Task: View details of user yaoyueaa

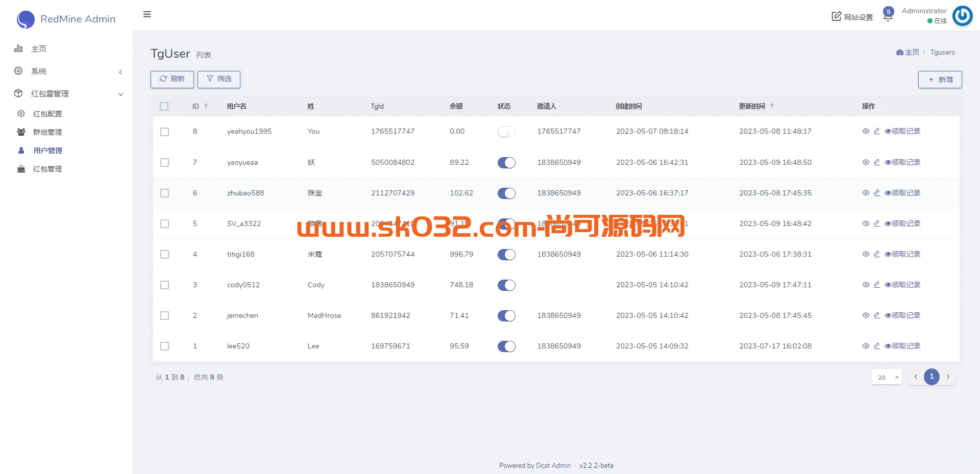Action: (866, 162)
